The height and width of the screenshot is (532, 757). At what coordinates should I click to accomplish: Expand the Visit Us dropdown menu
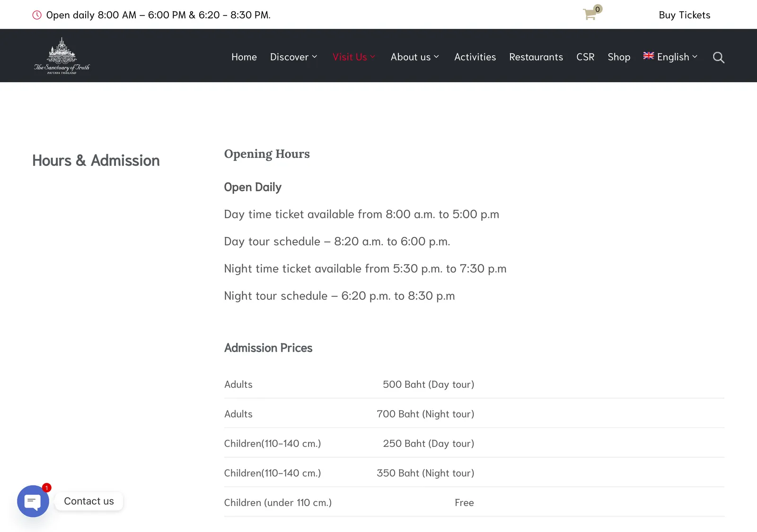click(354, 57)
